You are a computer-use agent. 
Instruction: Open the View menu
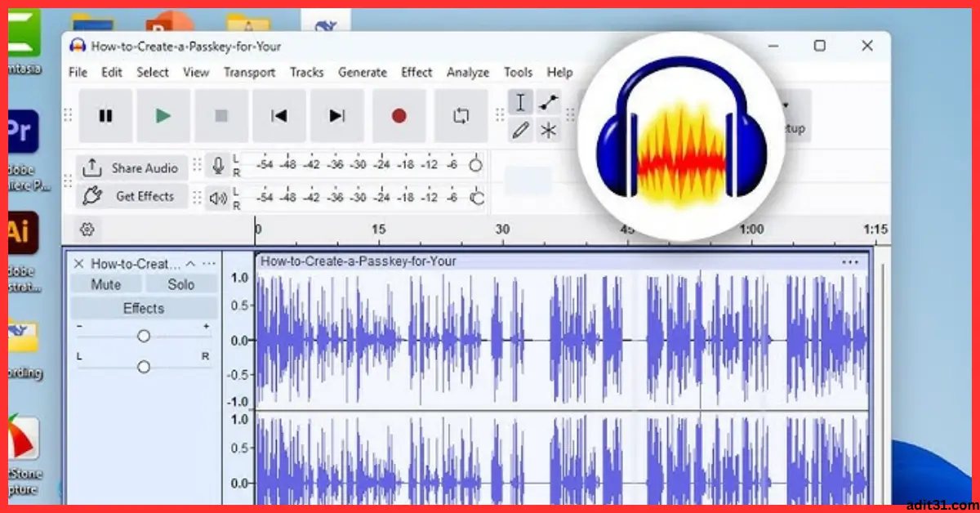196,73
